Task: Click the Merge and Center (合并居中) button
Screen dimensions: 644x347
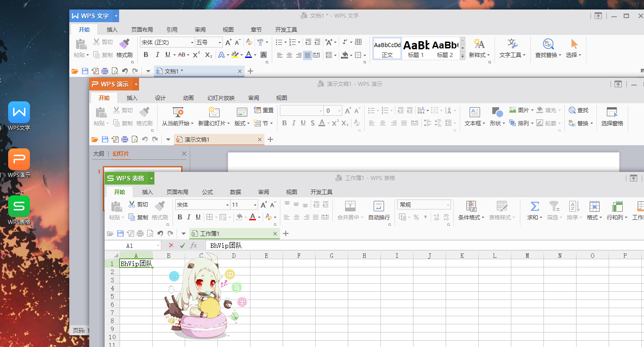Action: tap(350, 211)
